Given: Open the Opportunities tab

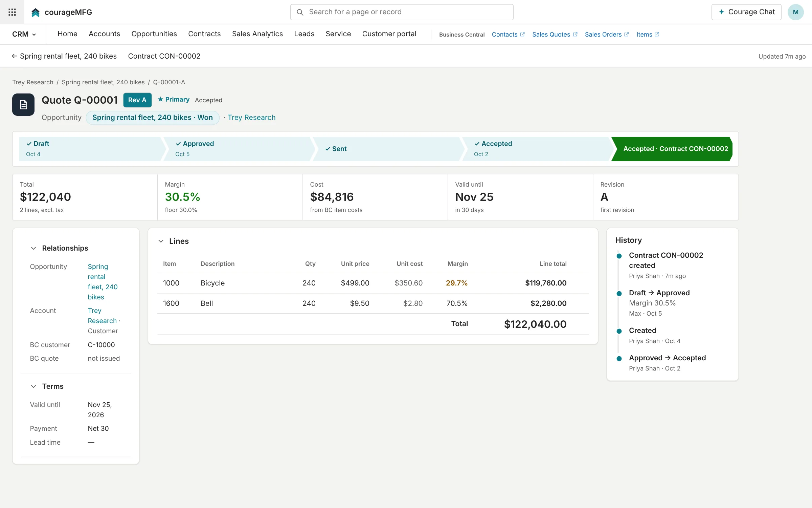Looking at the screenshot, I should pos(154,34).
